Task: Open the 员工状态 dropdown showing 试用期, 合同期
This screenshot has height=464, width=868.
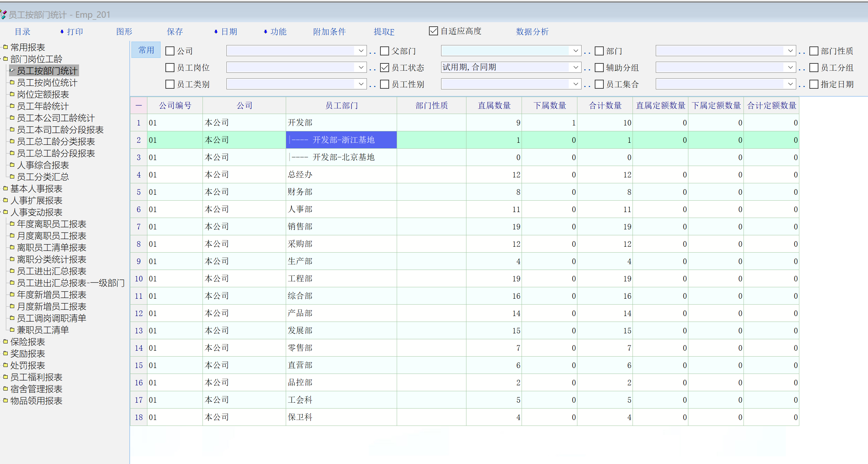Action: coord(576,67)
